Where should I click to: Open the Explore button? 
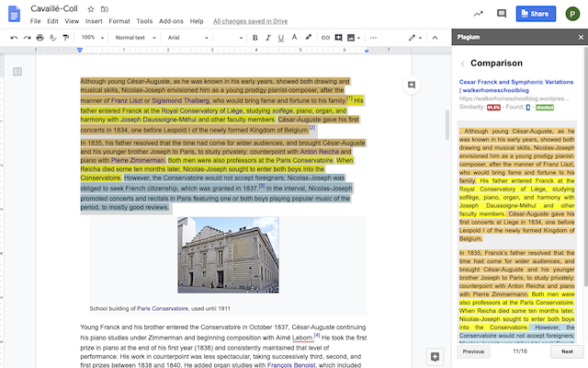(x=435, y=356)
